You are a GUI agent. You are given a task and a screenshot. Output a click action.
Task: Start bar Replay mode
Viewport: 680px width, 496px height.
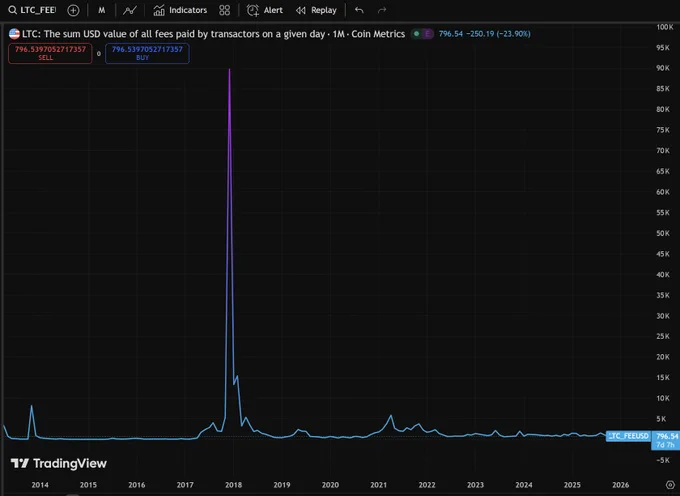tap(316, 10)
